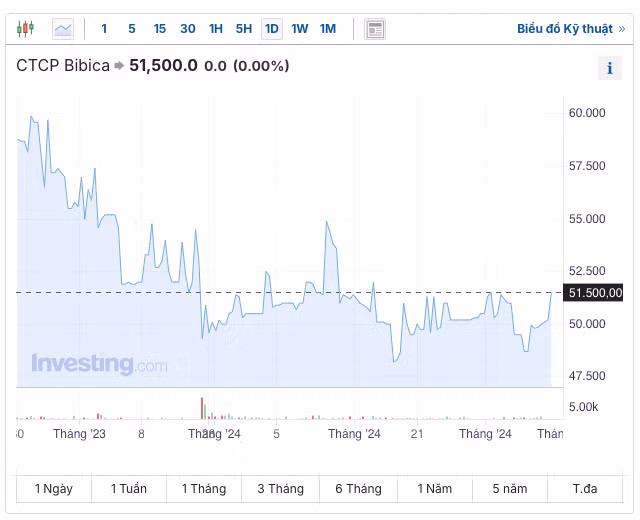This screenshot has width=640, height=520.
Task: Open the news overlay icon in toolbar
Action: [x=375, y=29]
